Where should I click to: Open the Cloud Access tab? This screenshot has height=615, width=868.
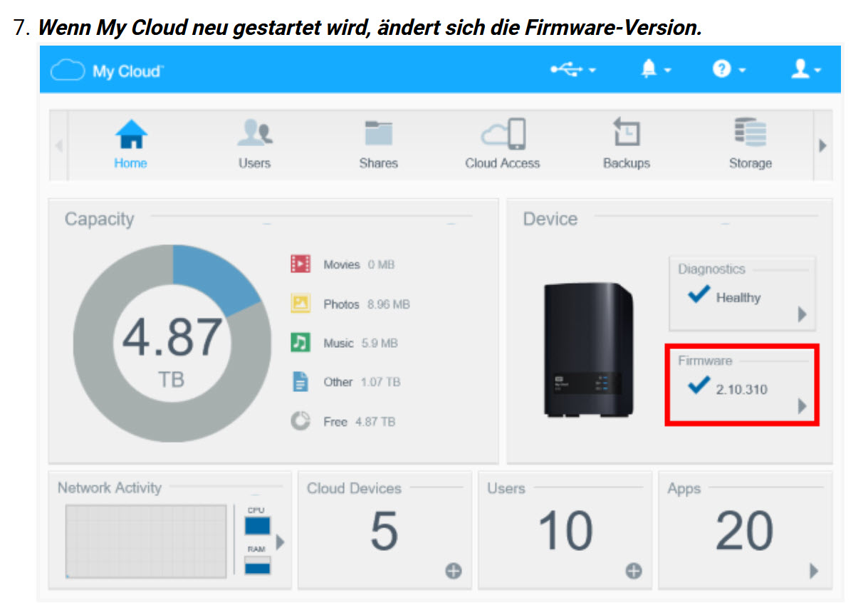pos(503,145)
